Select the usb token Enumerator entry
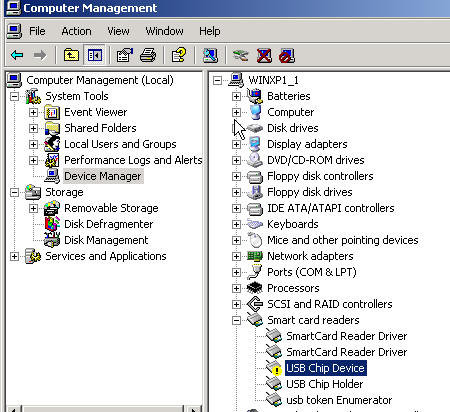450x412 pixels. point(339,400)
